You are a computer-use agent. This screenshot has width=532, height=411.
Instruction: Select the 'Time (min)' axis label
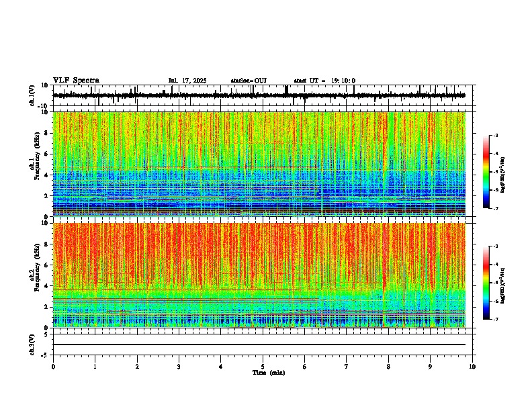(x=269, y=373)
